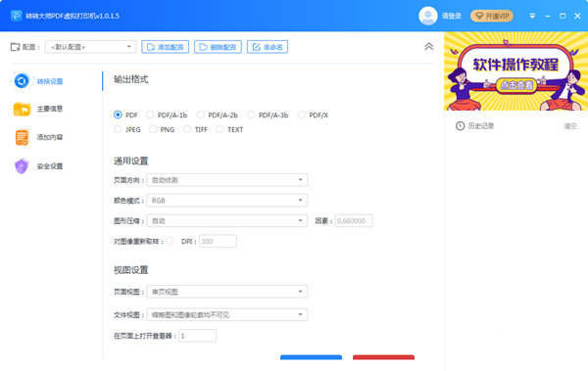Click the 重命名 button
The height and width of the screenshot is (371, 588).
pyautogui.click(x=268, y=47)
